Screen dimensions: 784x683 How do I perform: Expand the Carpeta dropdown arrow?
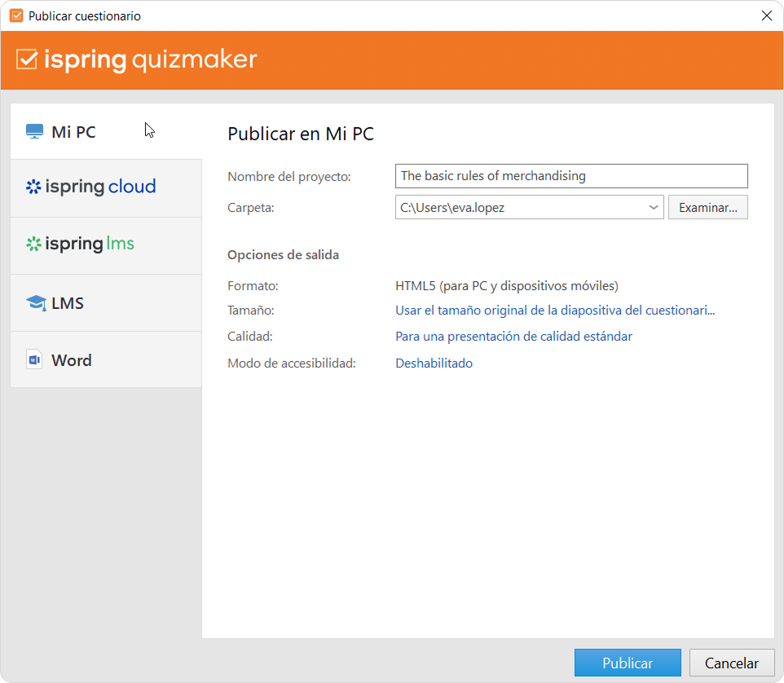654,208
